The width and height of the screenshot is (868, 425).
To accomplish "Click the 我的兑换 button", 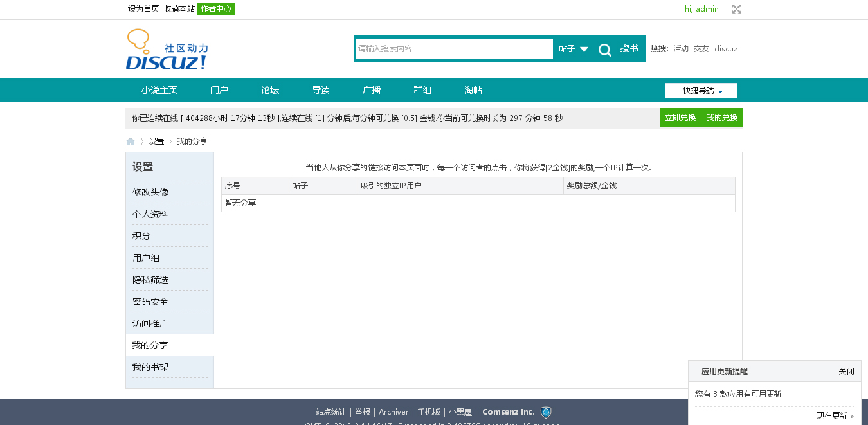I will [x=722, y=118].
